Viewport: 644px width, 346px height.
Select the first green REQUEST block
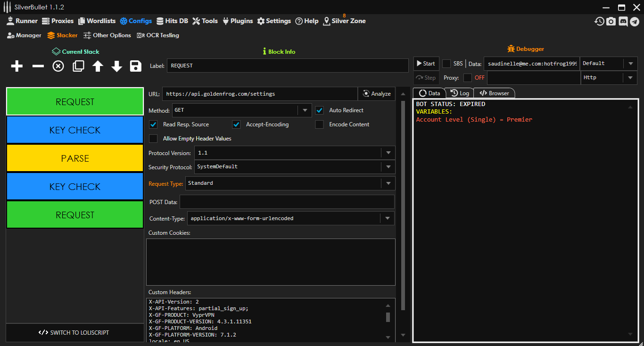tap(75, 102)
